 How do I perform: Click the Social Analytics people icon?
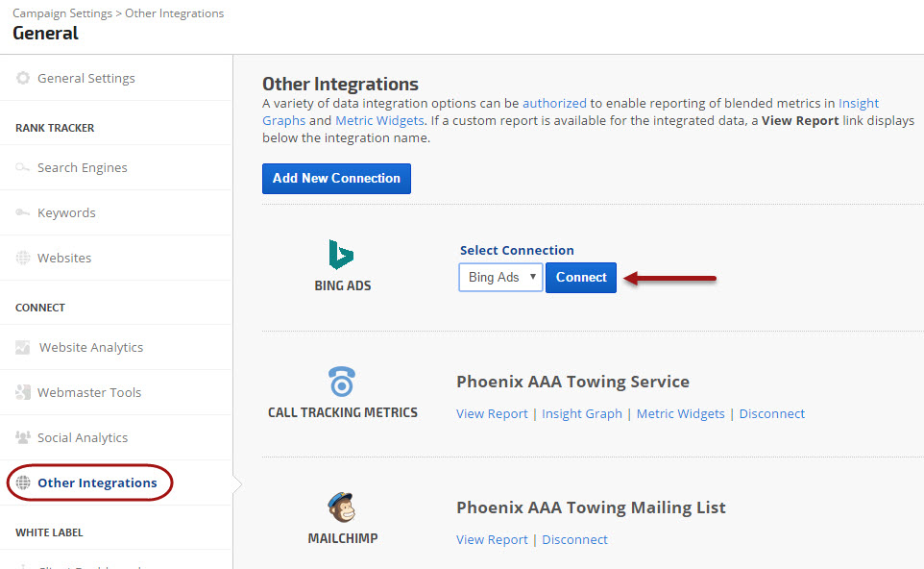point(23,437)
